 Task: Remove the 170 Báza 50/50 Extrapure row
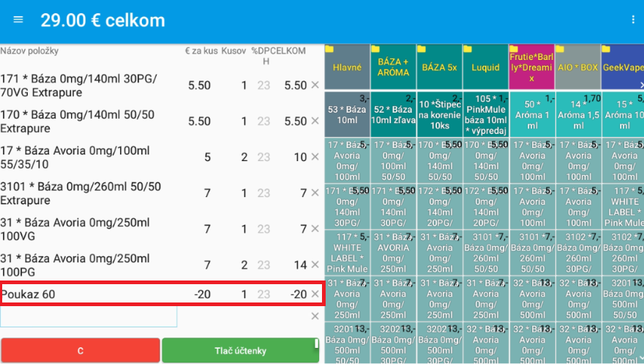[315, 122]
